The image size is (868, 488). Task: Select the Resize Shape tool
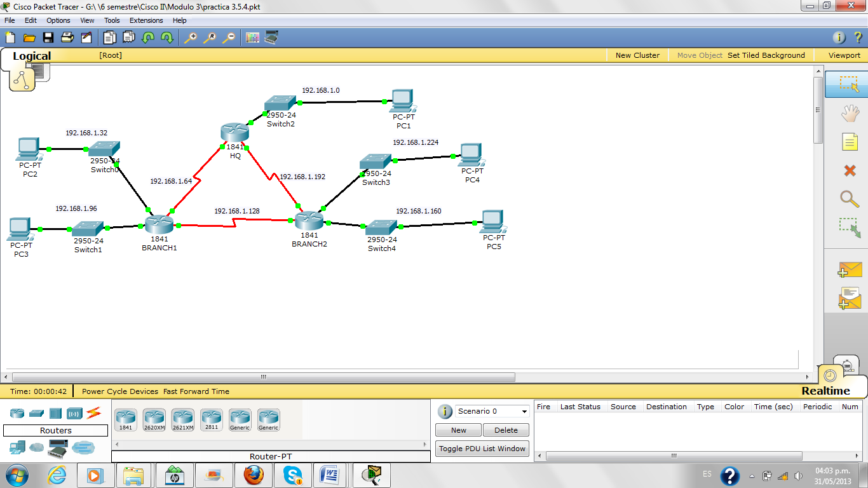click(x=850, y=227)
